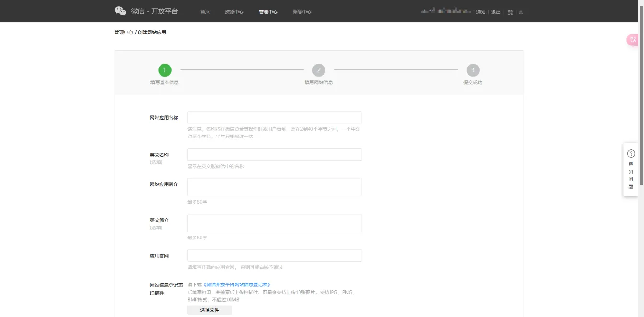
Task: Click the question mark help icon
Action: pyautogui.click(x=631, y=153)
